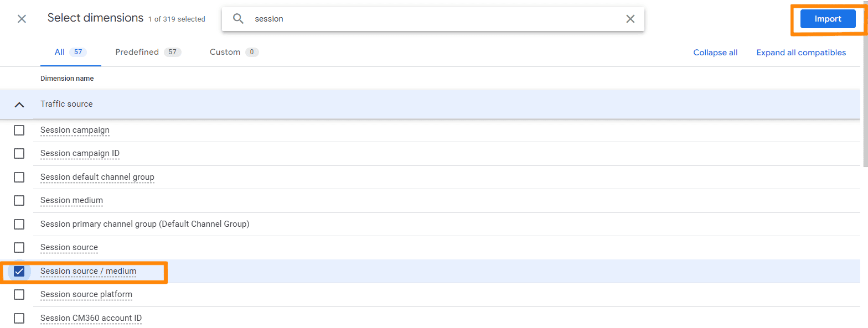Click Session primary channel group (Default Channel Group)
The height and width of the screenshot is (328, 868).
click(x=145, y=224)
